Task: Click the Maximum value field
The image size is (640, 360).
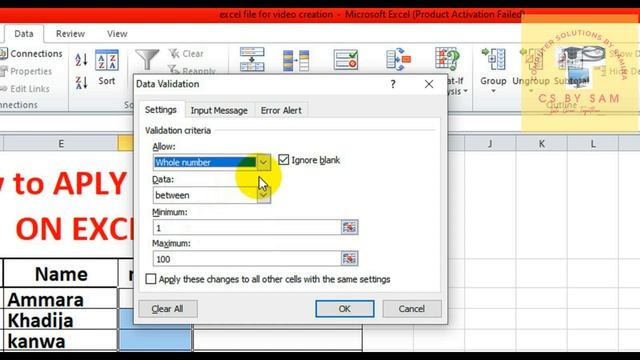Action: coord(247,258)
